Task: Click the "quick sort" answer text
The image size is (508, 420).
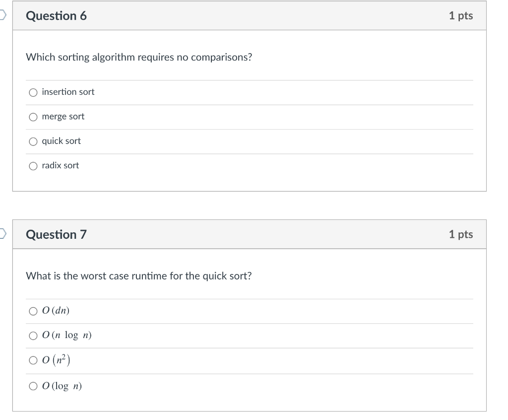Action: [x=61, y=141]
